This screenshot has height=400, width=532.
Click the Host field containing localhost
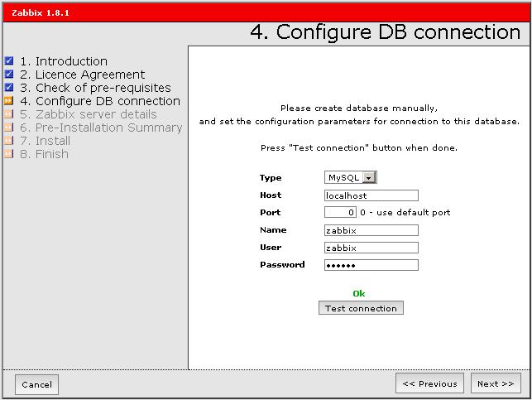coord(371,195)
